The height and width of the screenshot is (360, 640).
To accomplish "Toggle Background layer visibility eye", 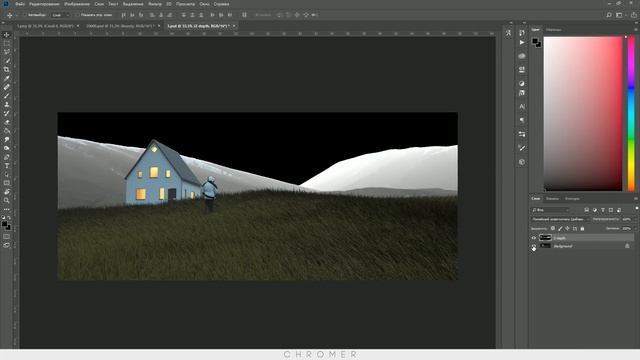I will tap(533, 246).
